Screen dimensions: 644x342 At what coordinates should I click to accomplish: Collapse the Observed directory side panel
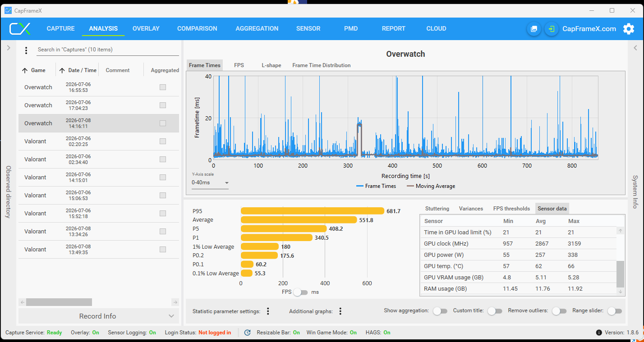coord(8,48)
